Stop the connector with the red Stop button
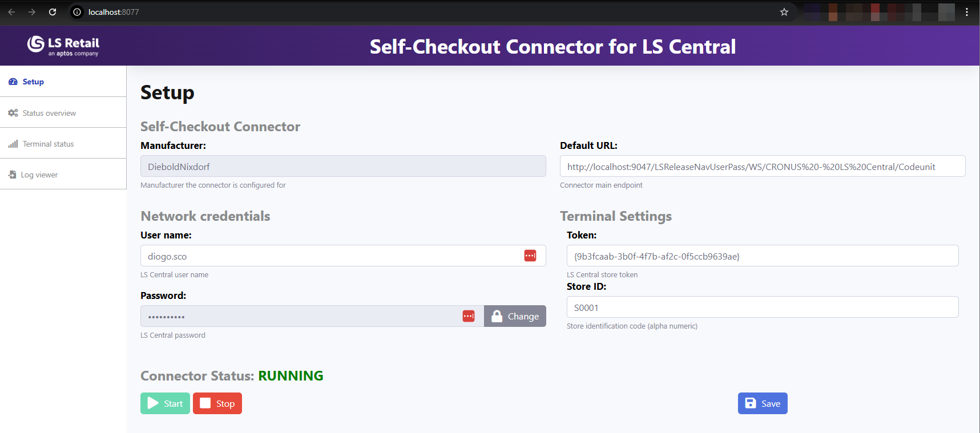Image resolution: width=980 pixels, height=433 pixels. [x=217, y=403]
